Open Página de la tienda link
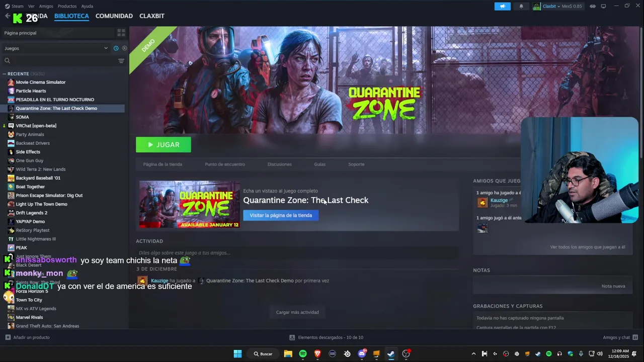The image size is (644, 362). click(163, 164)
